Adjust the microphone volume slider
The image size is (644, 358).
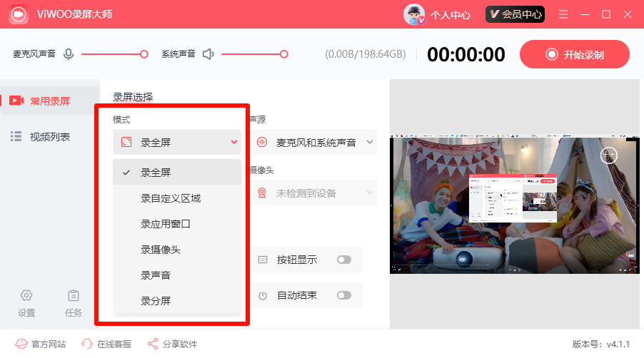click(x=114, y=54)
